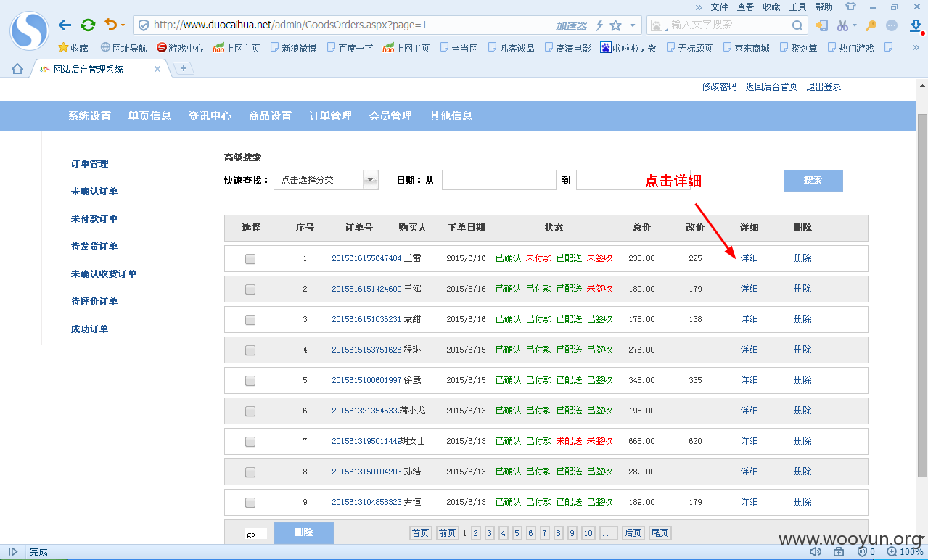This screenshot has width=928, height=560.
Task: Close the 网站后台管理系统 tab
Action: point(157,70)
